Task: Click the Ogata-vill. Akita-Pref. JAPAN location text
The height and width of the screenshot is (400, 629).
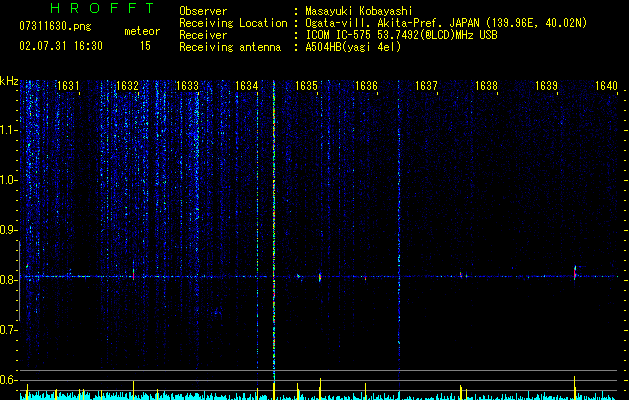Action: [446, 23]
